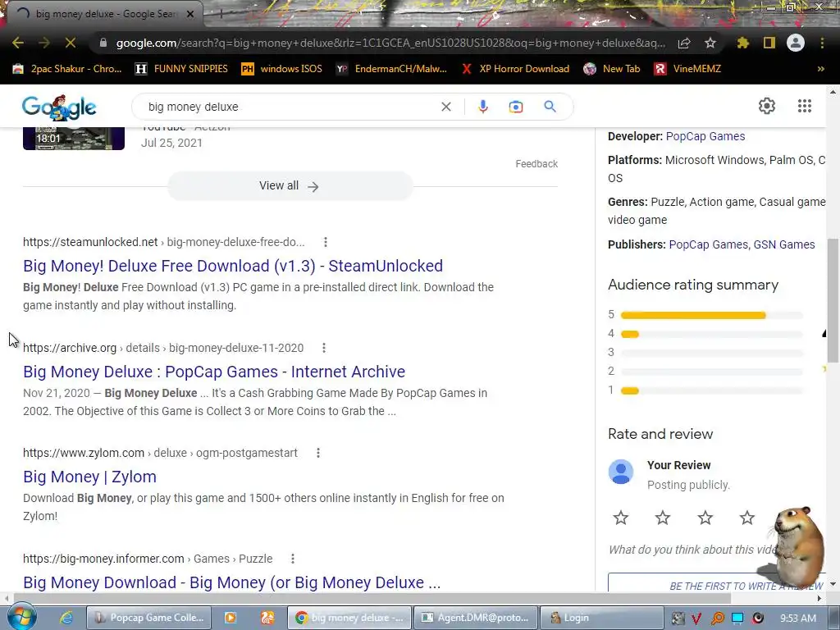
Task: Open the EndermanCH/Malw... bookmark
Action: [391, 69]
